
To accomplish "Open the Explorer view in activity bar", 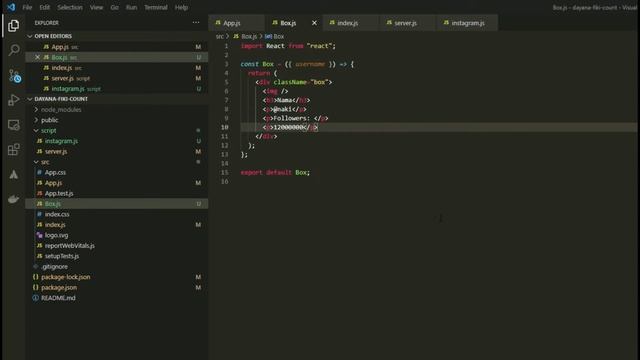I will 13,26.
